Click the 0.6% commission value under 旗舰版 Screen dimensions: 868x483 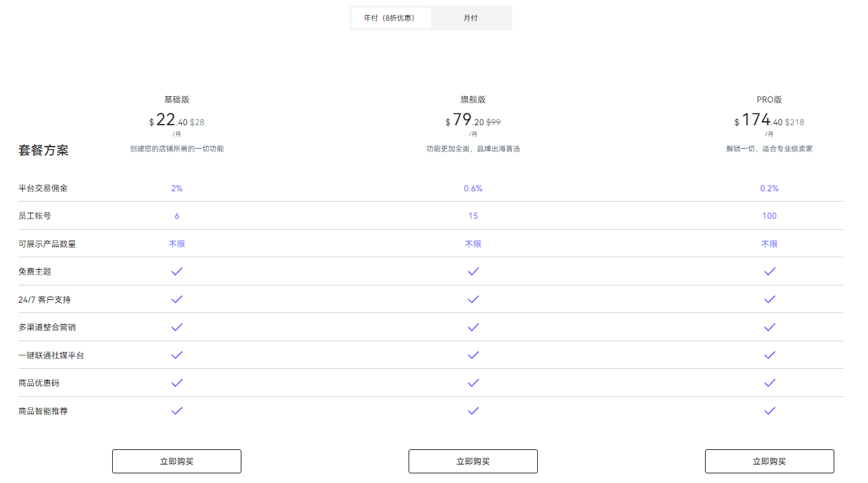473,188
